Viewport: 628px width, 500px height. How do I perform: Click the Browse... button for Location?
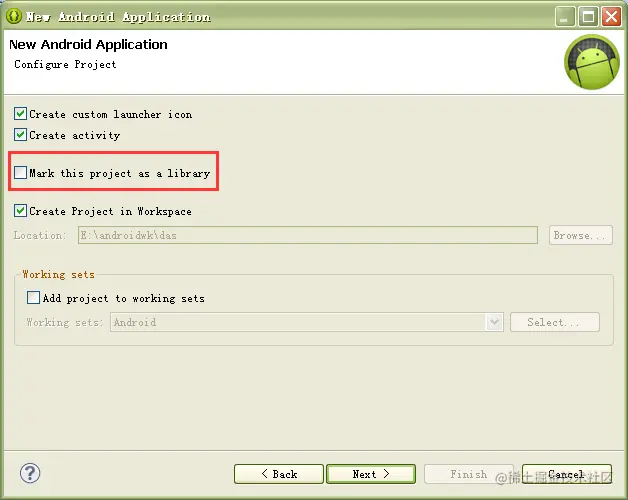[581, 235]
